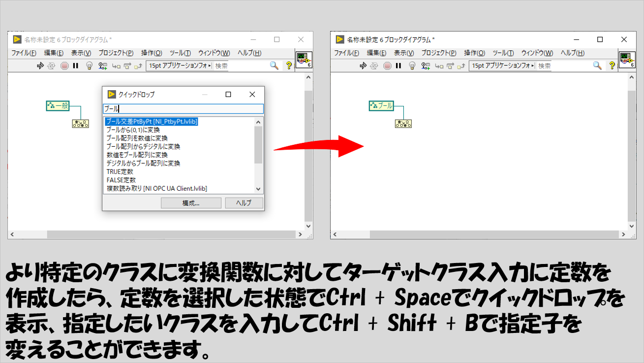Screen dimensions: 644x363
Task: Open 表示(V) menu in right window
Action: (x=403, y=53)
